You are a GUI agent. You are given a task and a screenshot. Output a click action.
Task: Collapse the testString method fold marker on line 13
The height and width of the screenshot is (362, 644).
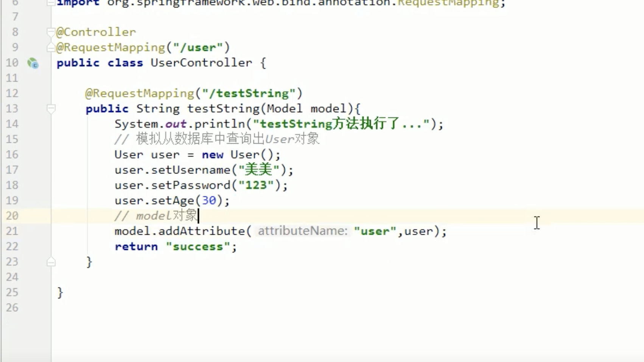coord(51,109)
